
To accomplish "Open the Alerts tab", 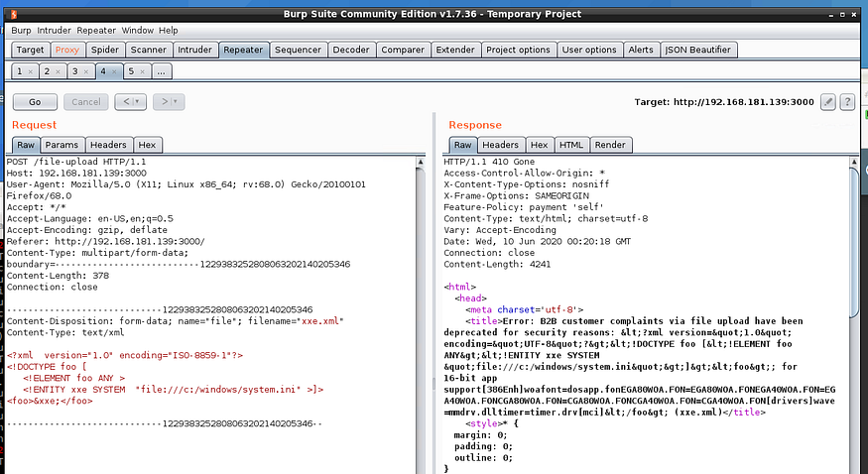I will (x=641, y=50).
